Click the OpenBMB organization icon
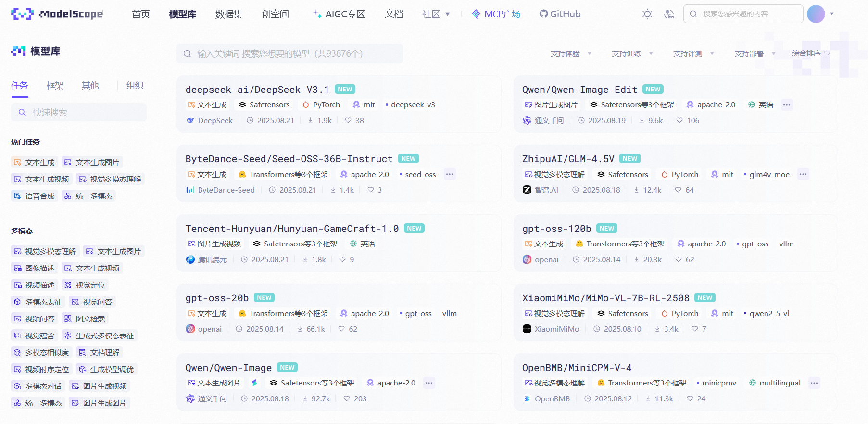This screenshot has width=868, height=424. pos(527,398)
